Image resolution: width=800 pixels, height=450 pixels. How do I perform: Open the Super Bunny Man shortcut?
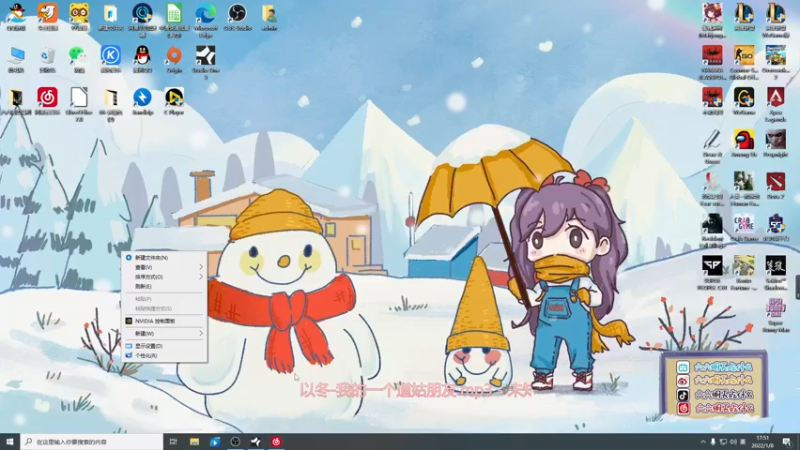(776, 315)
